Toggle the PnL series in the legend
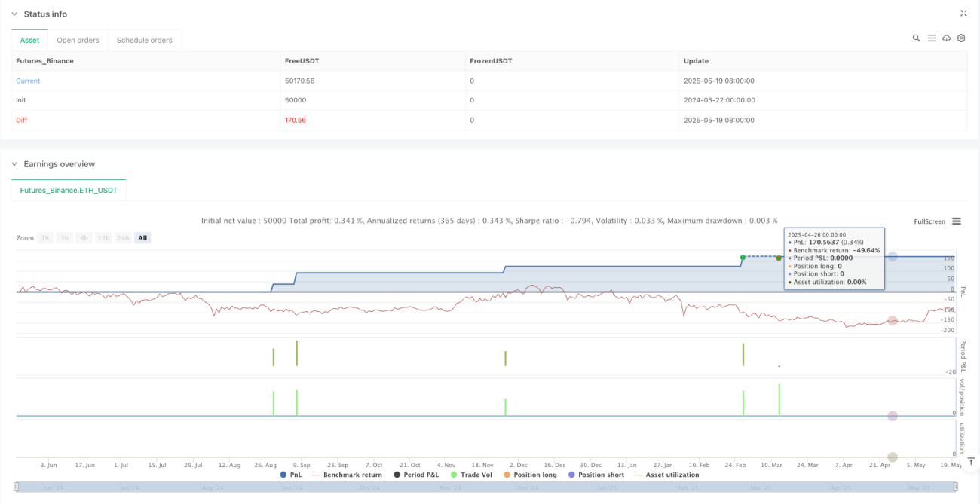This screenshot has height=504, width=980. pos(290,475)
